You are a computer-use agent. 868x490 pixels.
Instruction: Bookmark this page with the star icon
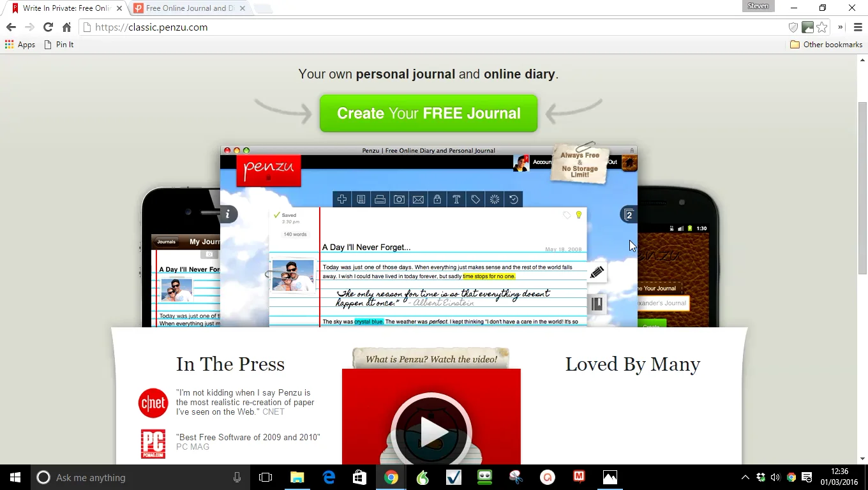coord(822,27)
